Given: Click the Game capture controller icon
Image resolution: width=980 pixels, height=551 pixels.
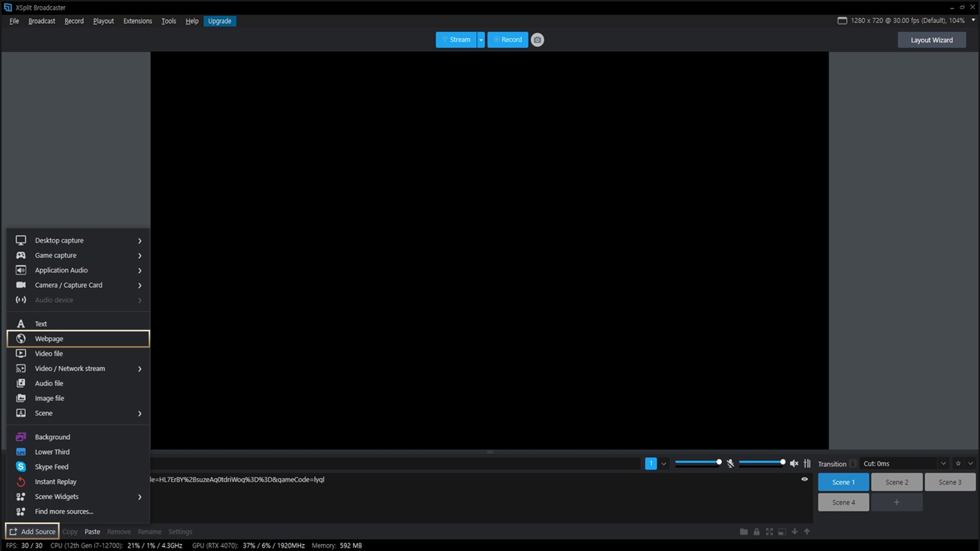Looking at the screenshot, I should [21, 255].
